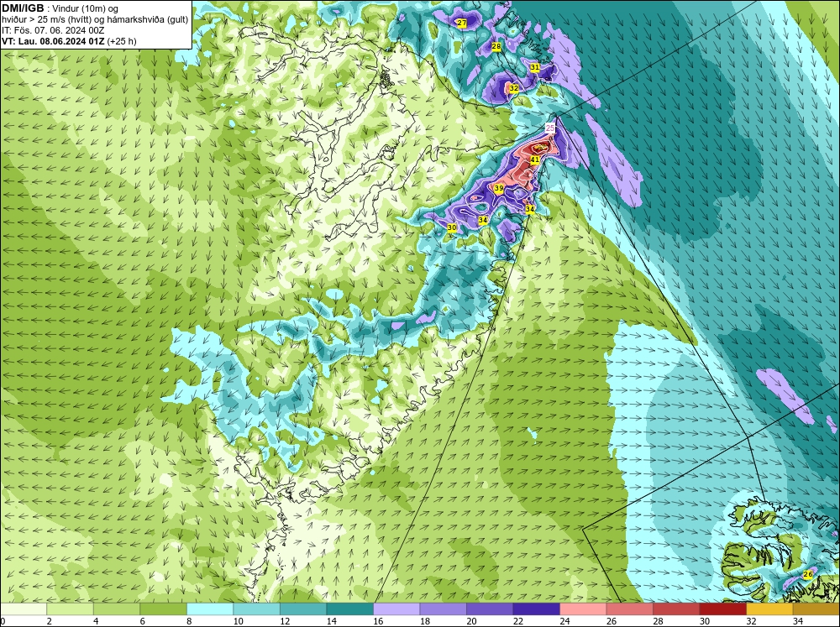The image size is (840, 627).
Task: Click the yellow gust label 30 on the map
Action: [x=452, y=227]
